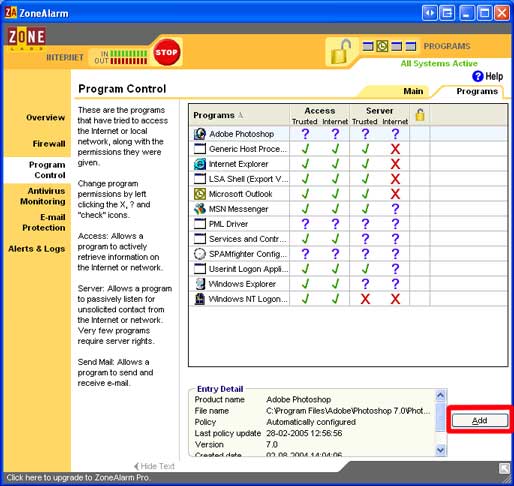Select the LSA Shell row name
The width and height of the screenshot is (514, 486).
(x=248, y=179)
